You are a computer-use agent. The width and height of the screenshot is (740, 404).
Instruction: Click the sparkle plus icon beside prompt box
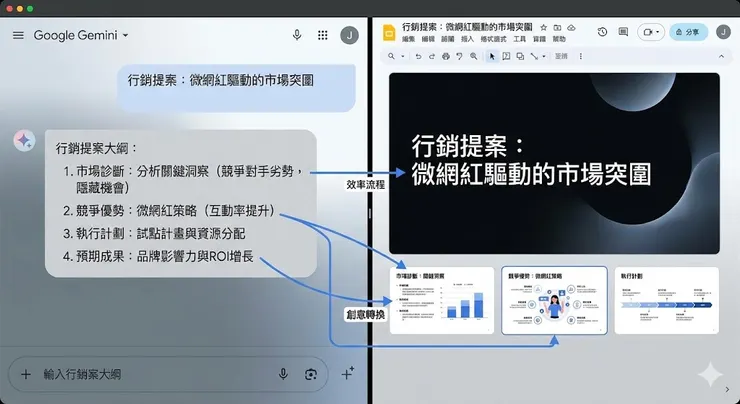point(347,373)
